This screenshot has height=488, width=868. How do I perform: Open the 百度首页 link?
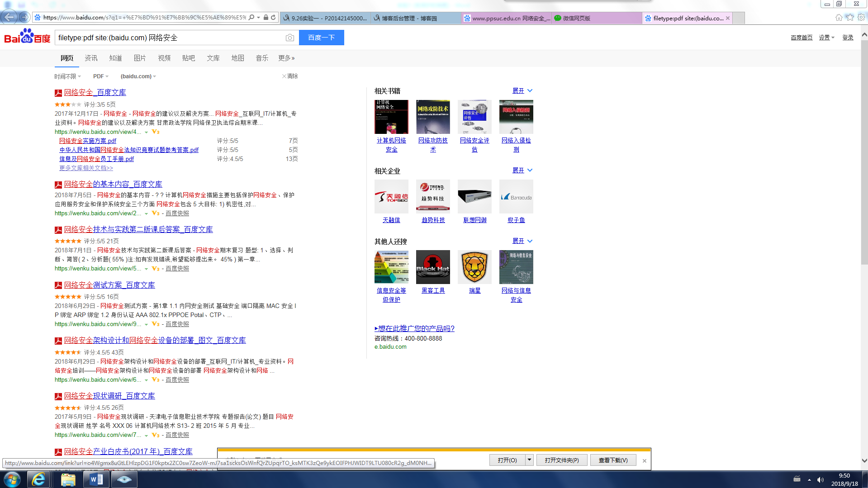802,38
